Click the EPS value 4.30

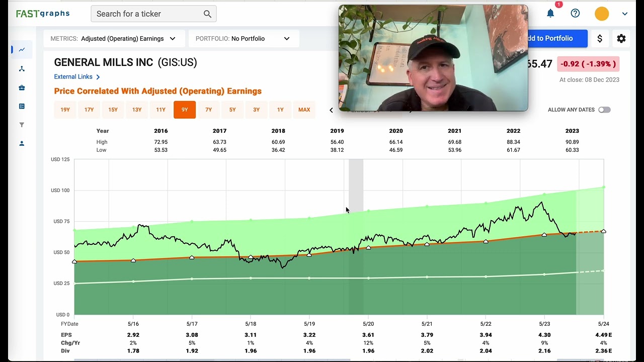pos(544,335)
